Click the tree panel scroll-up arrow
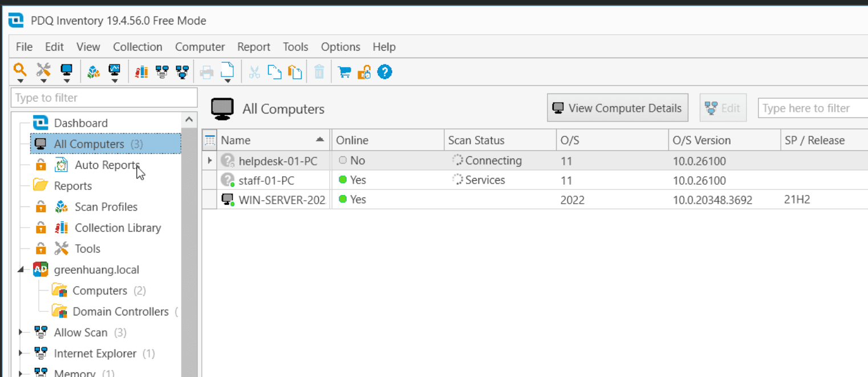This screenshot has width=868, height=377. click(x=189, y=120)
